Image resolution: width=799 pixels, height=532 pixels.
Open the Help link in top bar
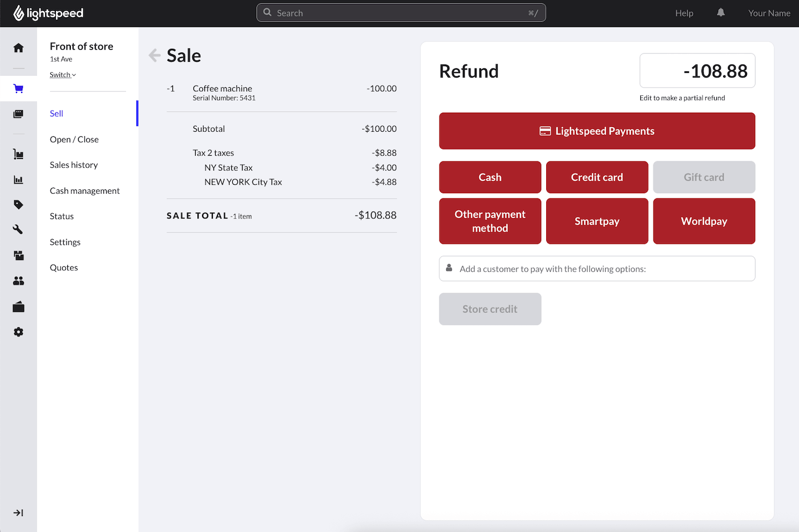(x=684, y=13)
